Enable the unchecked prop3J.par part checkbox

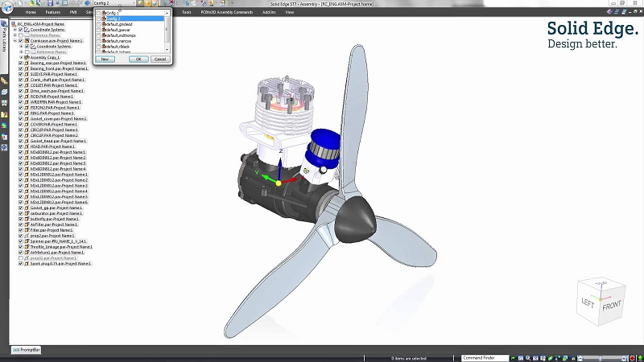(x=21, y=257)
